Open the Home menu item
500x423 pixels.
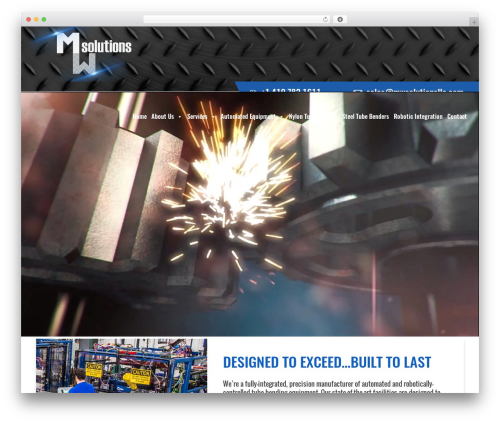[x=140, y=116]
